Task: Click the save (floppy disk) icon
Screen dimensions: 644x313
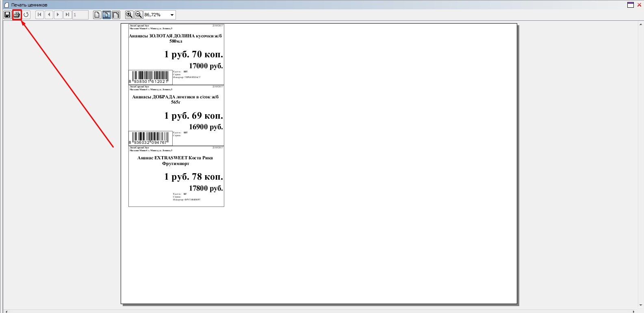Action: click(7, 15)
